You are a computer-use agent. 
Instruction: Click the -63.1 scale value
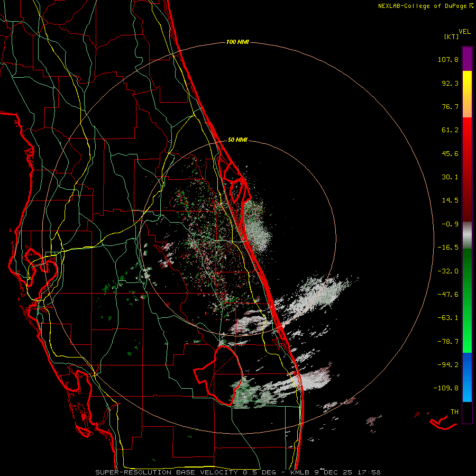click(448, 318)
